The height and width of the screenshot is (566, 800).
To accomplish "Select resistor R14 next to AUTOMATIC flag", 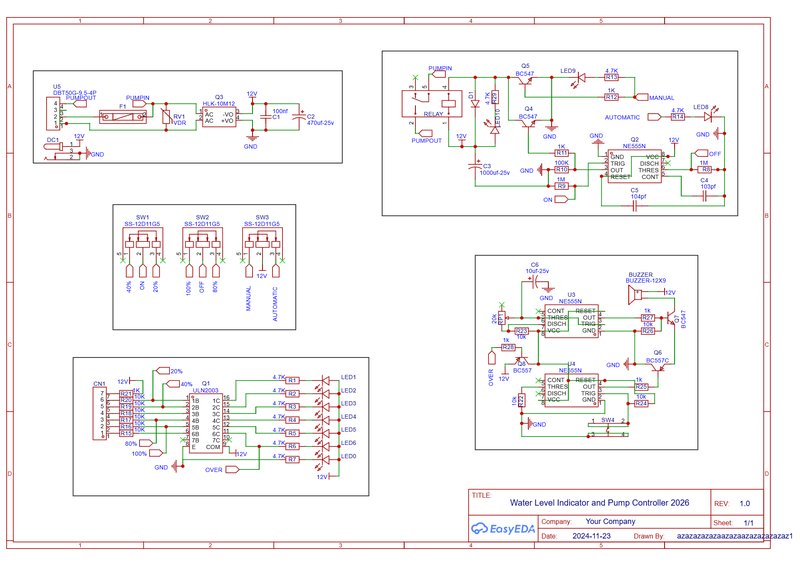I will [x=678, y=117].
